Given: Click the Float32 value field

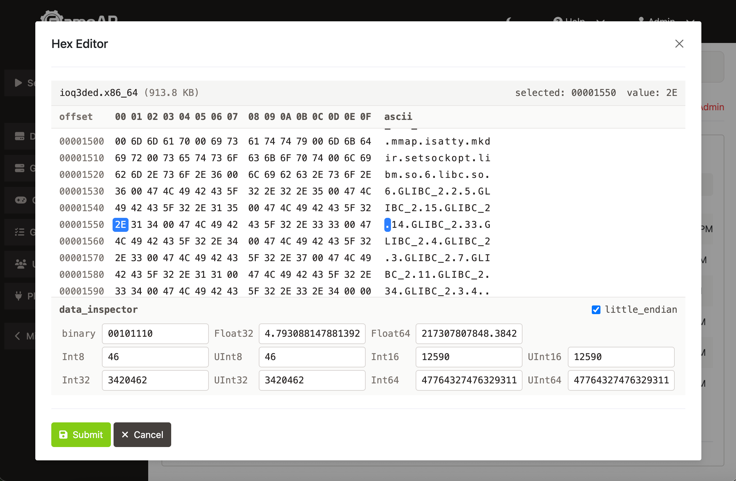Looking at the screenshot, I should [312, 334].
